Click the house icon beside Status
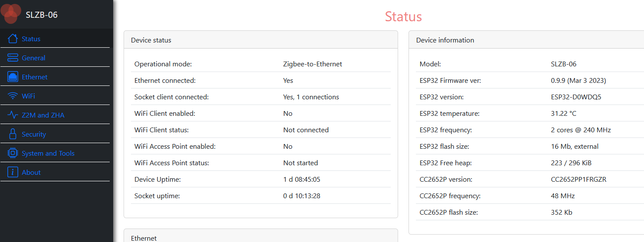644x242 pixels. [13, 39]
